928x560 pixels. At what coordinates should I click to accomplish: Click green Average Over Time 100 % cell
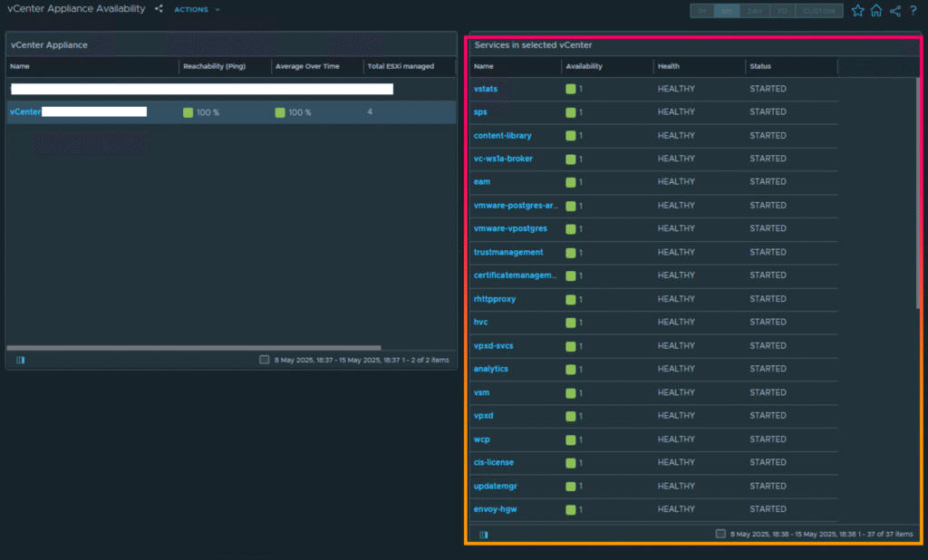point(294,112)
